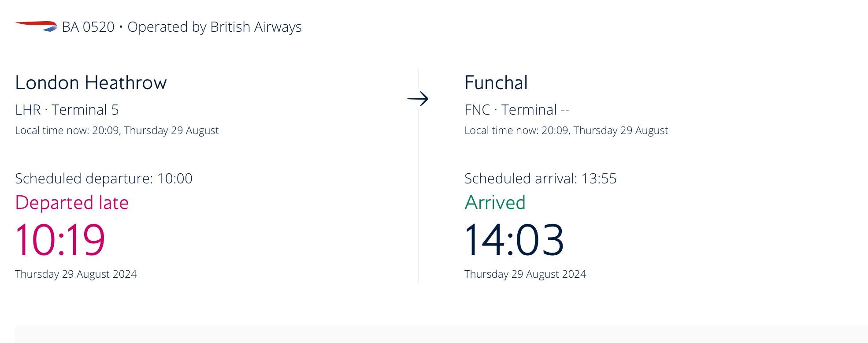Click the Scheduled arrival 13:55 text
This screenshot has height=343, width=868.
point(540,179)
